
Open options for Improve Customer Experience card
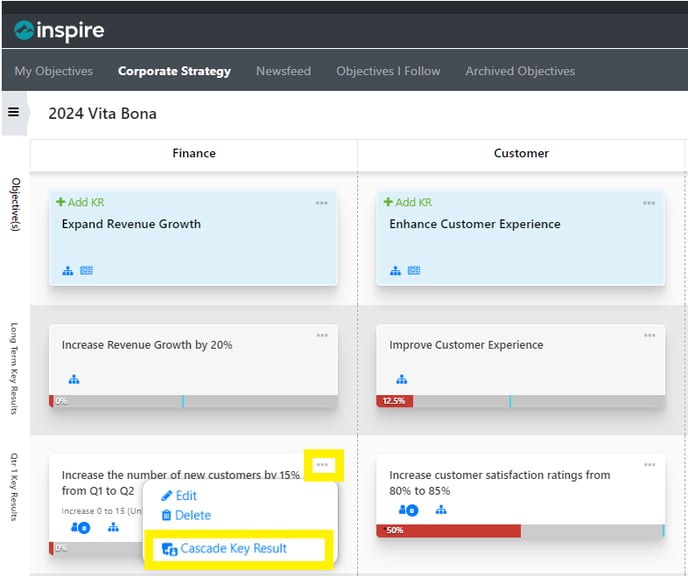649,336
